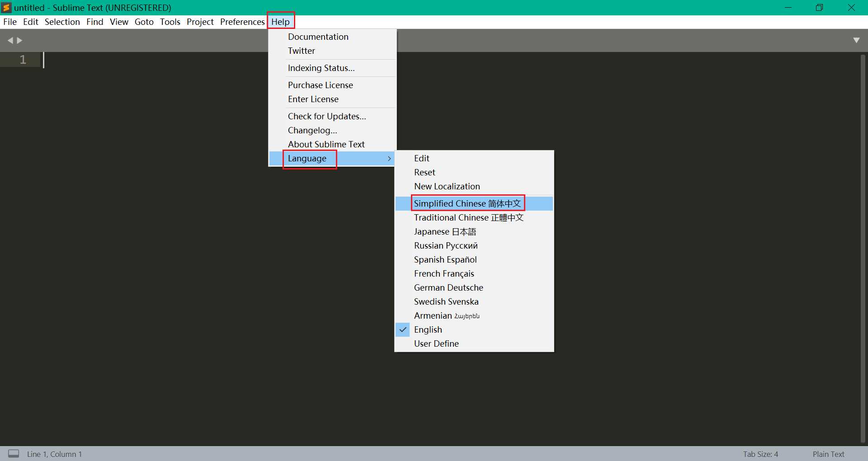Click Line 1, Column 1 status text
Viewport: 868px width, 461px height.
[x=54, y=454]
